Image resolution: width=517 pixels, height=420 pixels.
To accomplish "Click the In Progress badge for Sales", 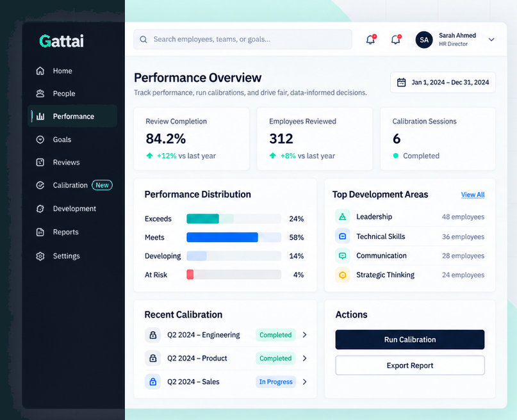I will click(x=276, y=382).
